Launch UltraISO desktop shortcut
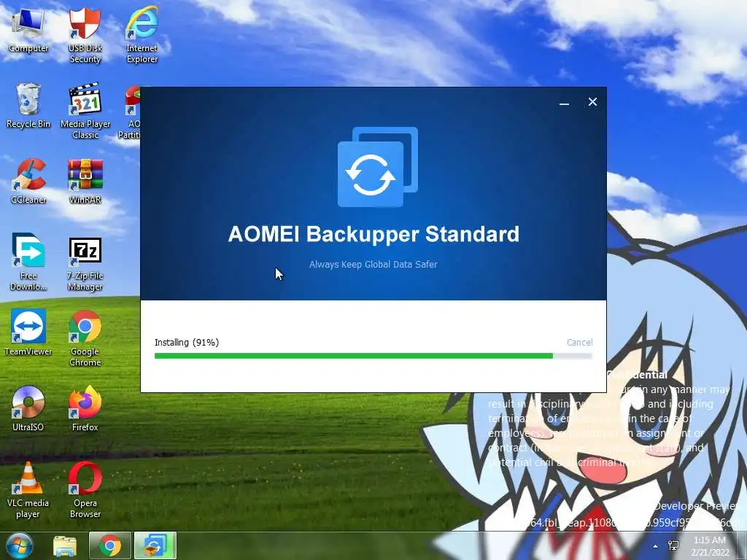This screenshot has width=747, height=560. 28,408
